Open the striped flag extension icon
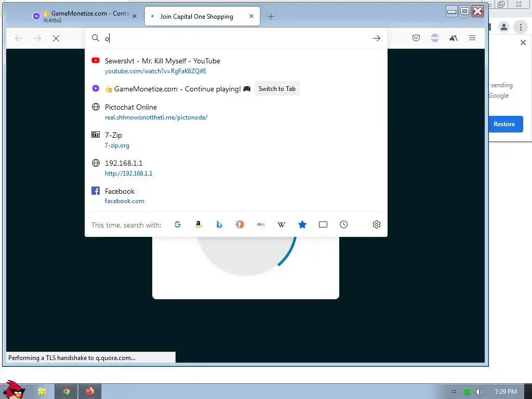Image resolution: width=532 pixels, height=399 pixels. click(x=435, y=38)
